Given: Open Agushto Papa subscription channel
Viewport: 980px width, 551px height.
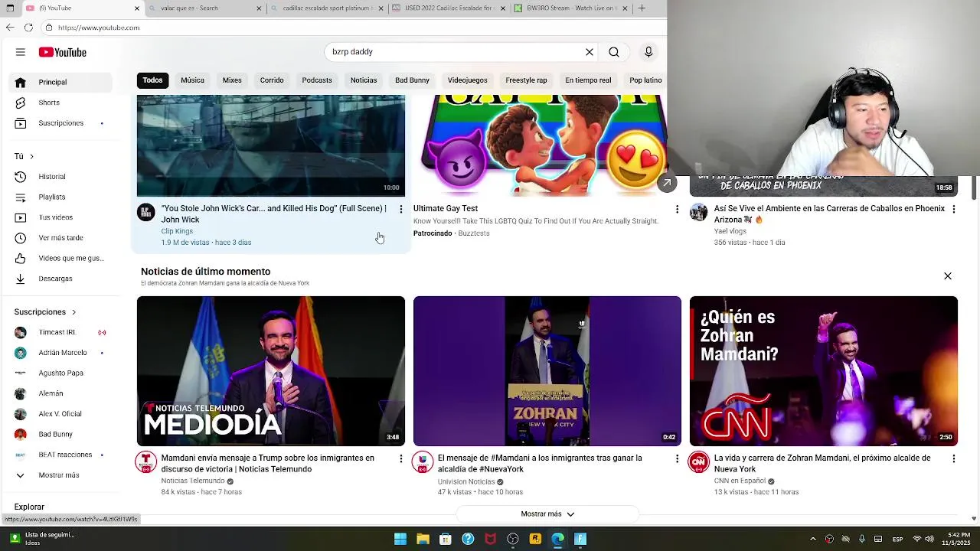Looking at the screenshot, I should 63,373.
